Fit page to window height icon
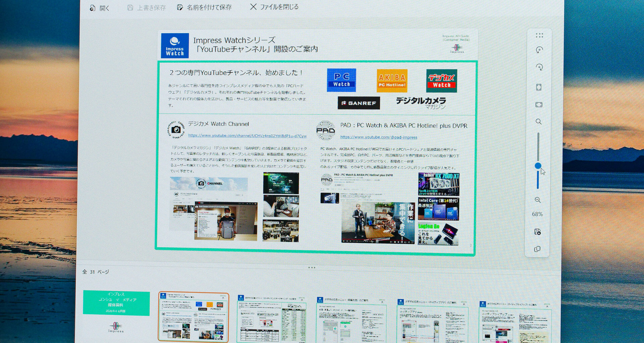This screenshot has width=644, height=343. pyautogui.click(x=539, y=87)
